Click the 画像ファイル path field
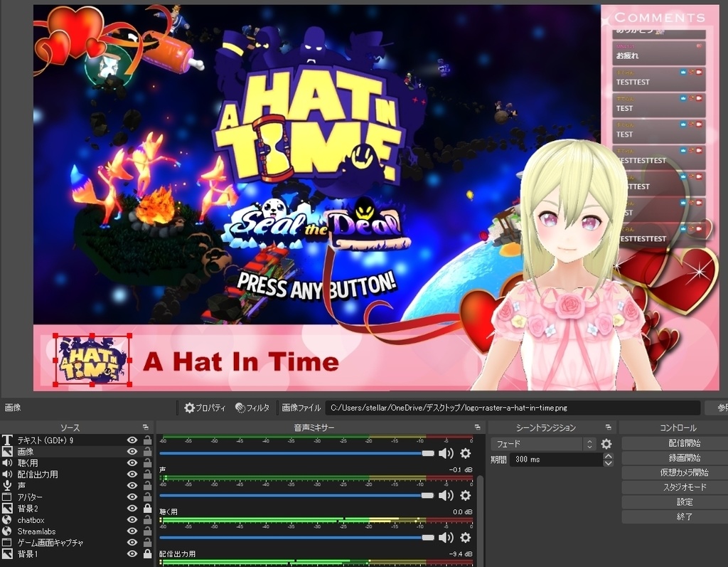 tap(513, 408)
